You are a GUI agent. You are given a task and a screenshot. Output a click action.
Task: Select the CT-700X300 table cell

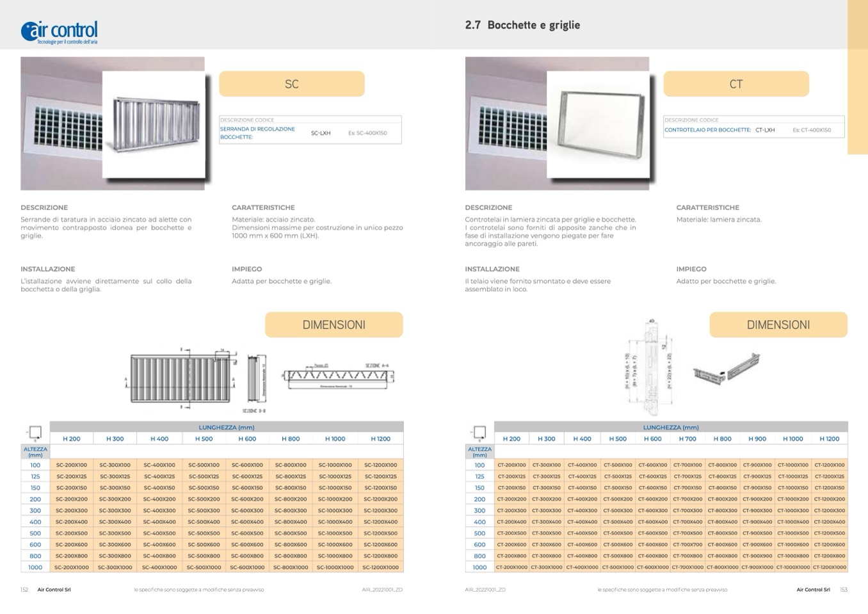tap(687, 511)
